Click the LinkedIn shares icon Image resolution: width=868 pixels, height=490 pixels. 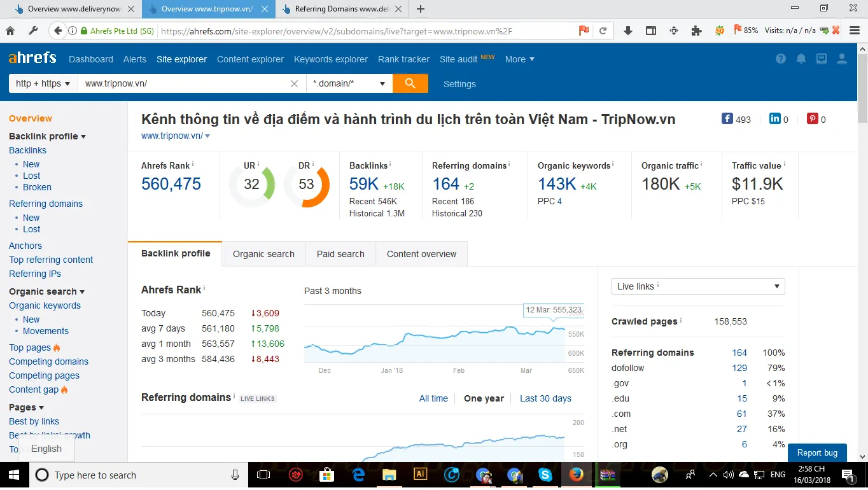(x=774, y=119)
